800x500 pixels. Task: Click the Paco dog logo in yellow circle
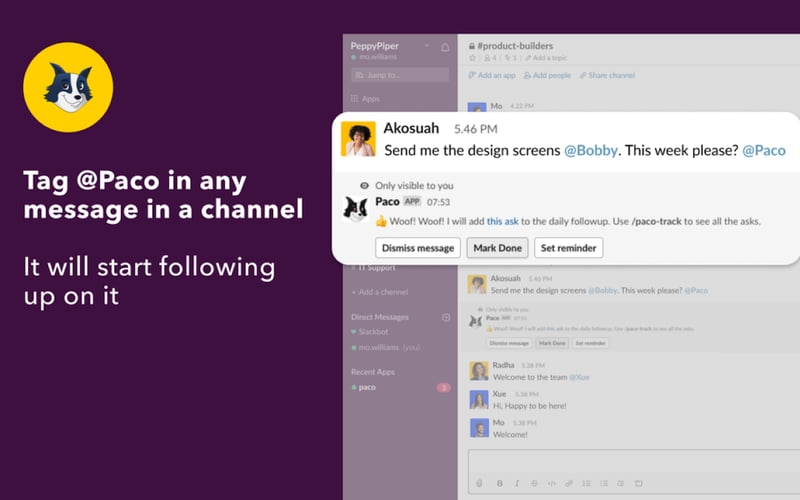point(68,87)
